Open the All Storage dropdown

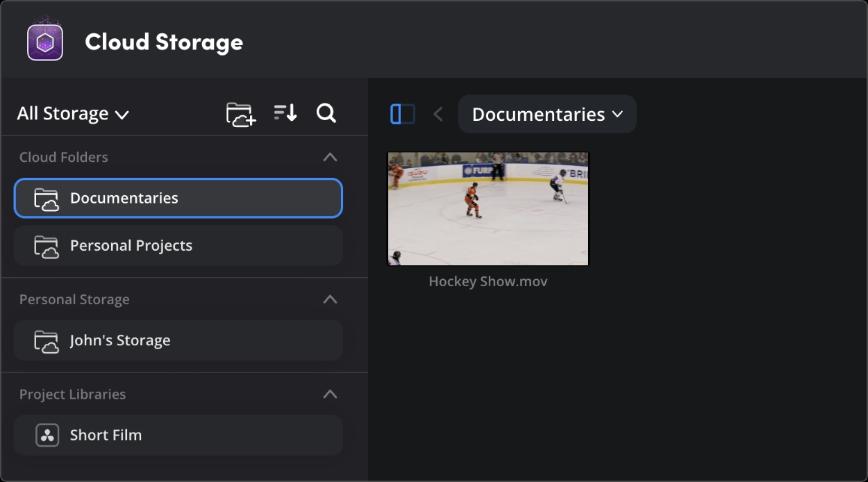[x=73, y=114]
